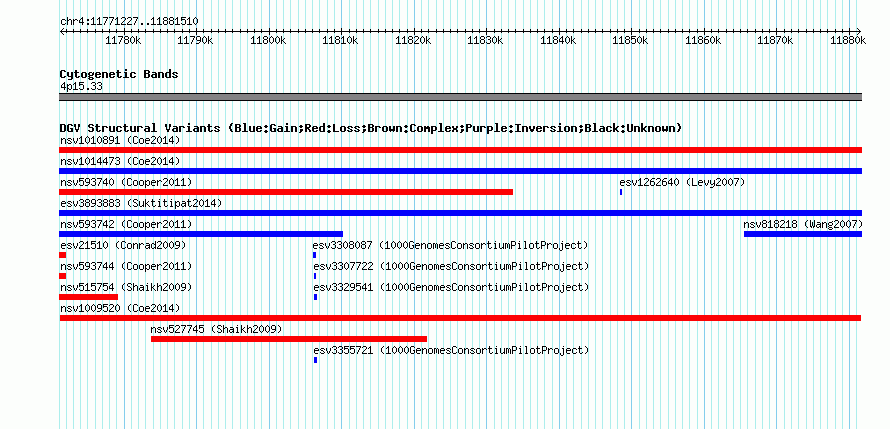
Task: Click the 11870k ruler tick label
Action: click(x=775, y=40)
